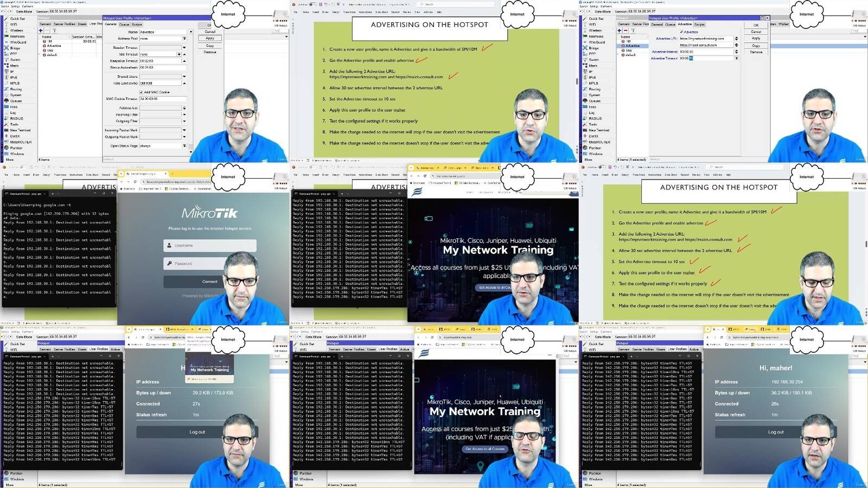
Task: Switch to the Advertise tab in profile dialog
Action: [685, 24]
